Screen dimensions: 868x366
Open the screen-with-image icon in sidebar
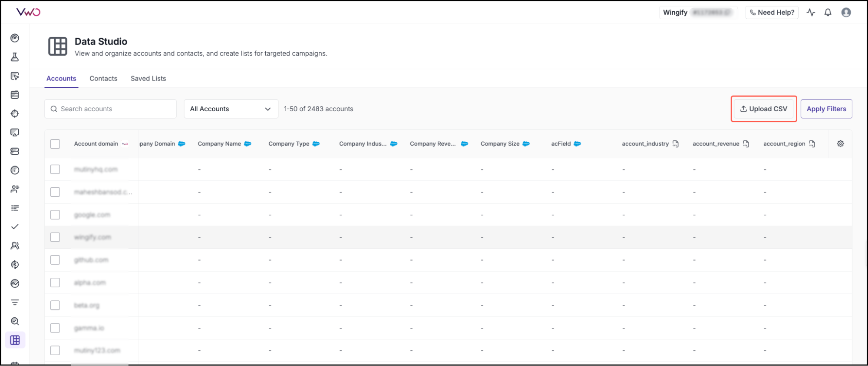point(15,133)
